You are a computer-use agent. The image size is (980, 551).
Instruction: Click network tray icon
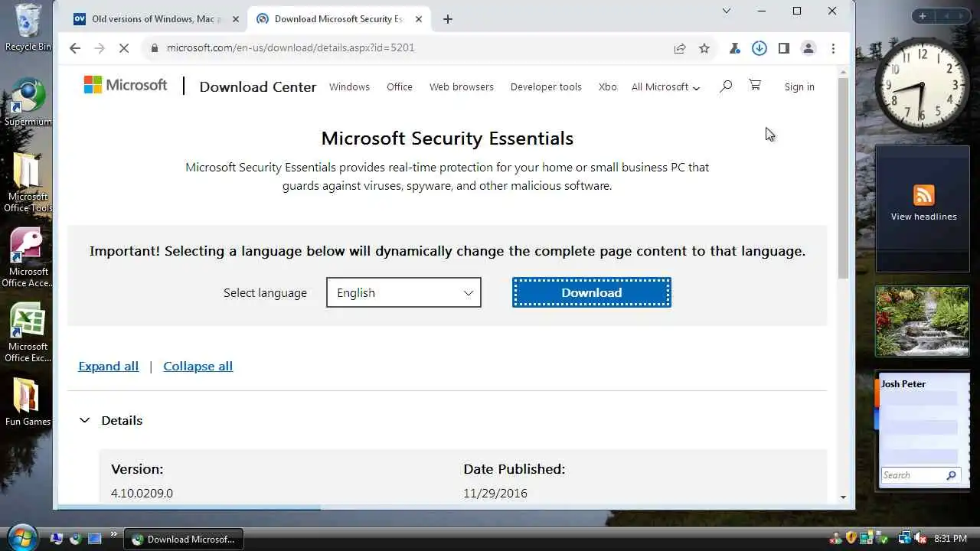pyautogui.click(x=905, y=539)
